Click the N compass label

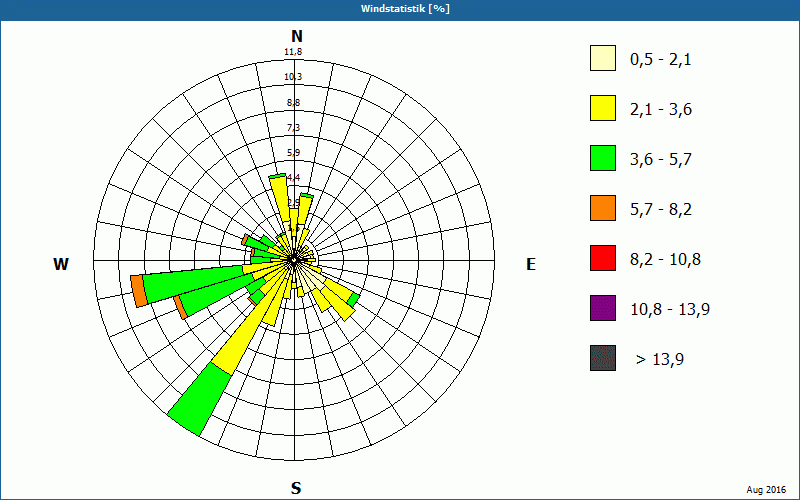(x=297, y=36)
